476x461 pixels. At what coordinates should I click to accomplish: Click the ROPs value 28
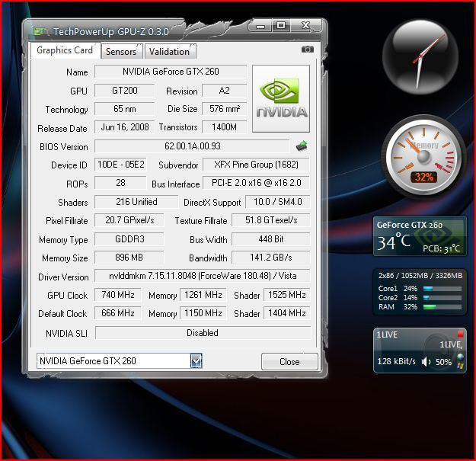(120, 183)
